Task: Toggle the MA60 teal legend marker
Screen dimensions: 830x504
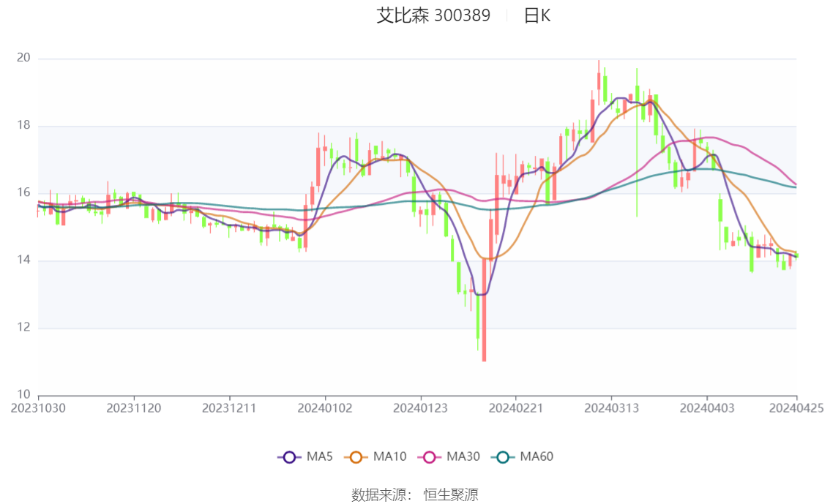Action: (x=503, y=457)
